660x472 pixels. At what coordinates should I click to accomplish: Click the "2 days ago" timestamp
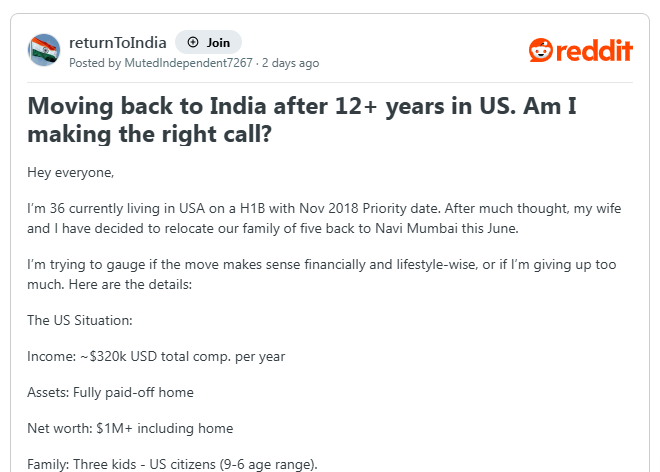tap(290, 63)
